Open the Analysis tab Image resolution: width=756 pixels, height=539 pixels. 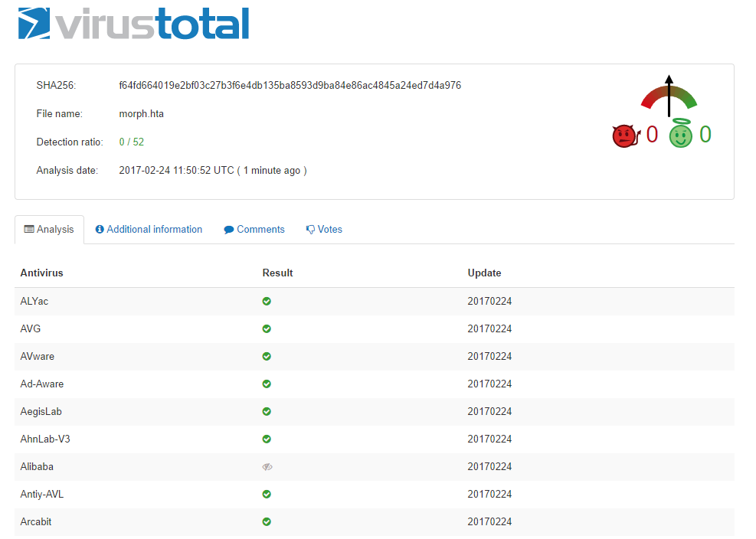pos(49,230)
